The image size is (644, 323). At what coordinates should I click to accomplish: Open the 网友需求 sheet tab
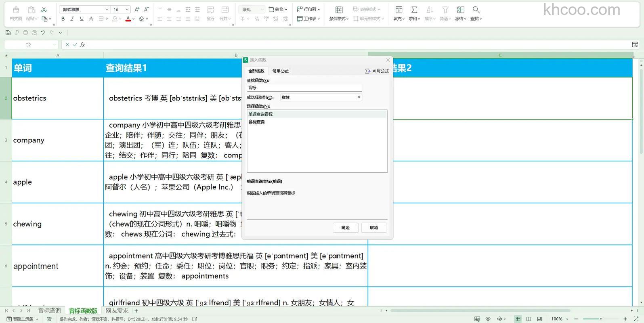[x=117, y=311]
